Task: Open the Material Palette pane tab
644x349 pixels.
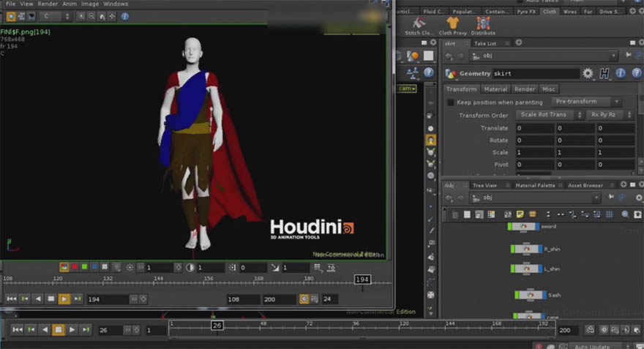Action: tap(535, 185)
